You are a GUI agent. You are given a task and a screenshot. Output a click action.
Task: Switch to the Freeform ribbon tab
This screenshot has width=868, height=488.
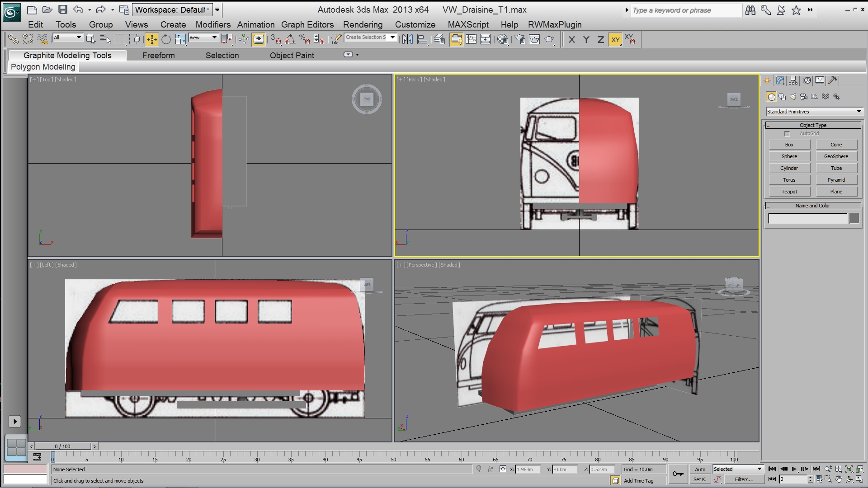[158, 56]
